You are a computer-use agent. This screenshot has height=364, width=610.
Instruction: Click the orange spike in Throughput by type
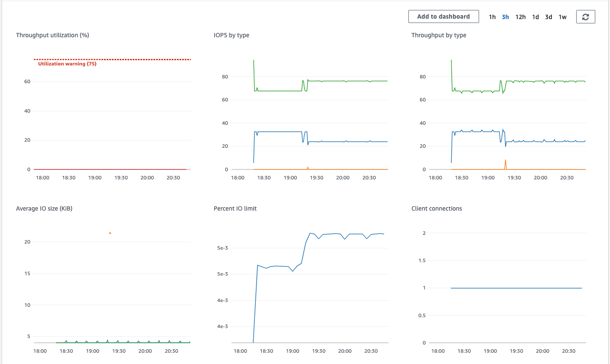[506, 162]
